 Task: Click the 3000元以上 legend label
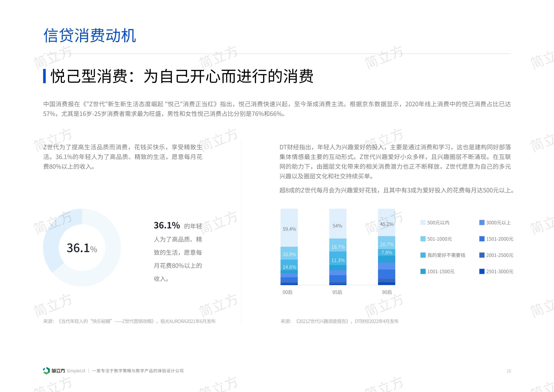[x=499, y=222]
